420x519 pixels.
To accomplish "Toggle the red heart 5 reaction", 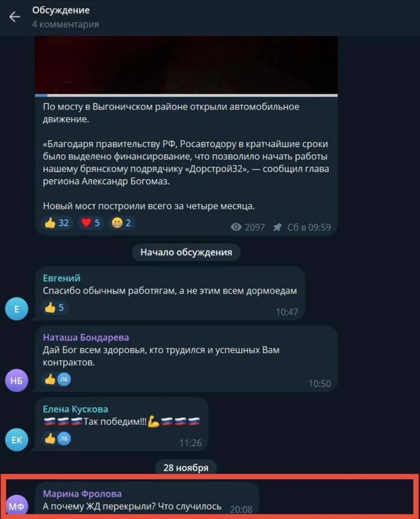I will (90, 223).
